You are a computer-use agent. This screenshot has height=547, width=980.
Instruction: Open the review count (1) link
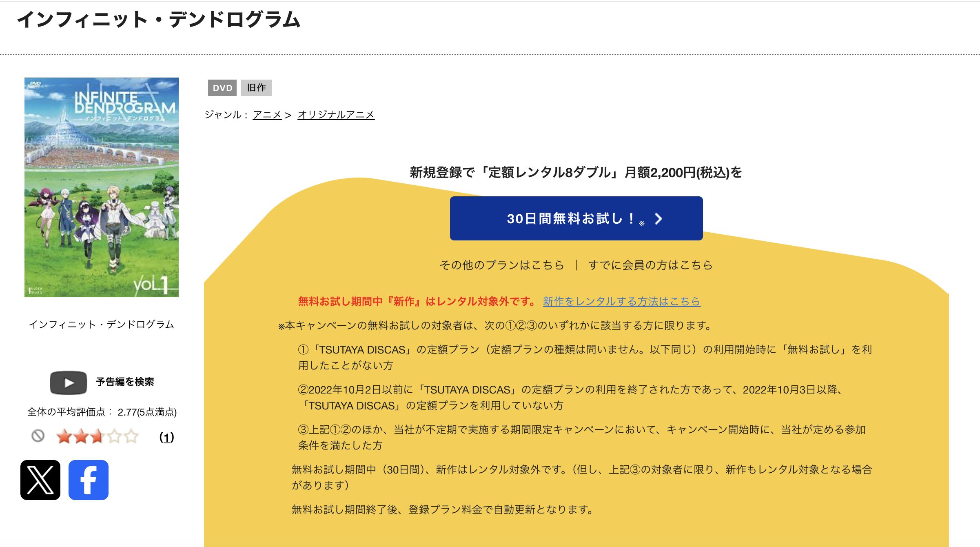tap(166, 437)
